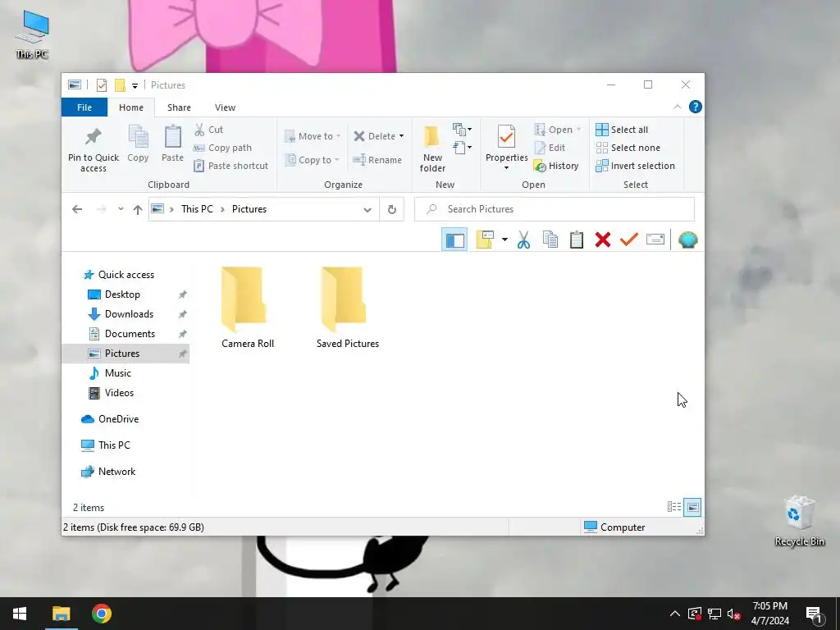Click the clipboard Paste icon in the classic toolbar

pos(577,240)
